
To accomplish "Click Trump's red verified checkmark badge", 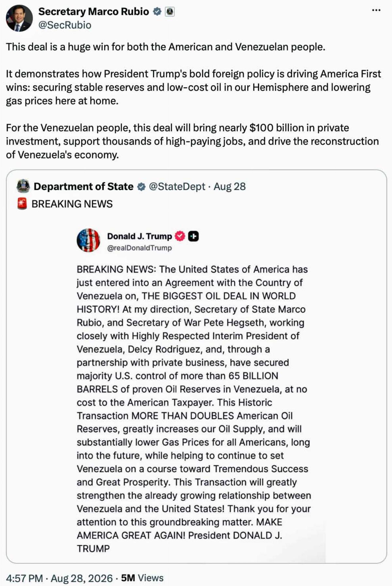I will point(180,236).
